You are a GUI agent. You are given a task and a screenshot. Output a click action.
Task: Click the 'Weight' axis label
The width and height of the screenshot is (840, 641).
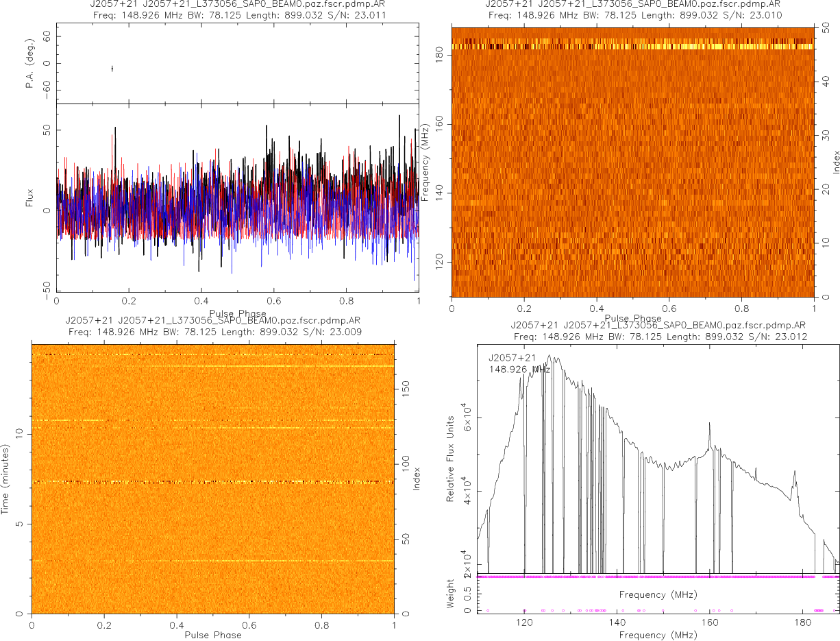click(x=451, y=592)
